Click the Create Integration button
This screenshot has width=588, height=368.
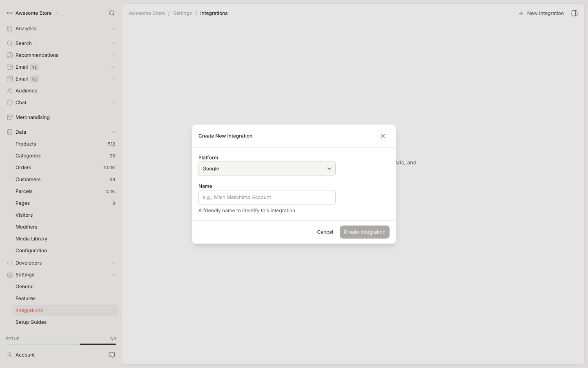coord(365,232)
